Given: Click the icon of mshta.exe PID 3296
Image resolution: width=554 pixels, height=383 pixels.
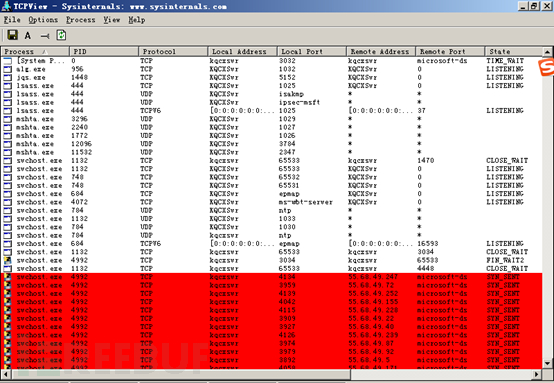Looking at the screenshot, I should [x=7, y=119].
